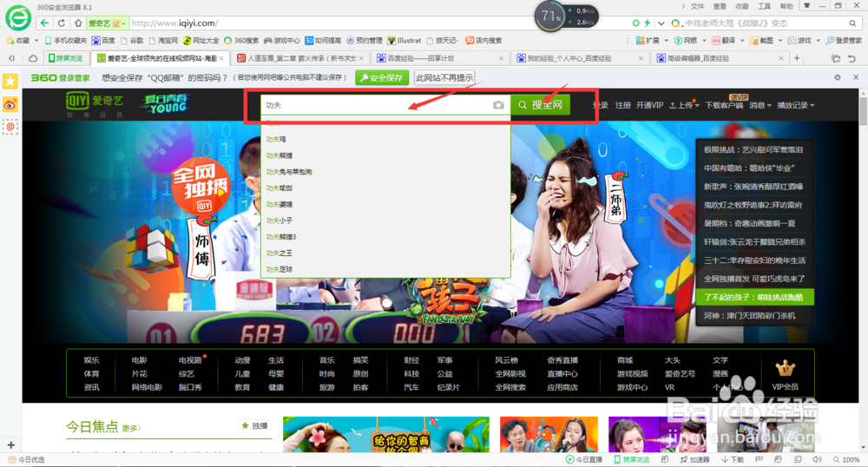
Task: Click the 开通VIP link
Action: coord(649,105)
